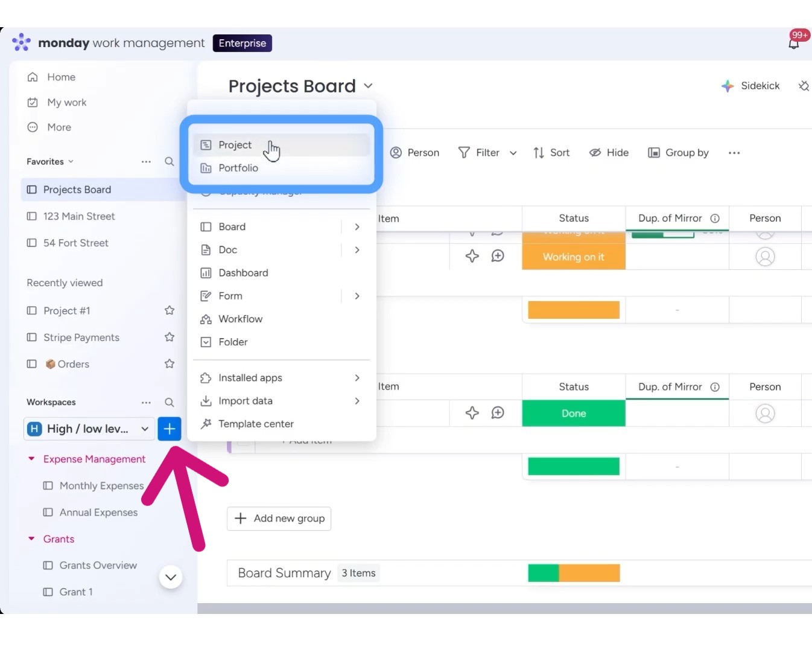Collapse the Expense Management folder
Viewport: 812px width, 652px height.
(x=31, y=459)
